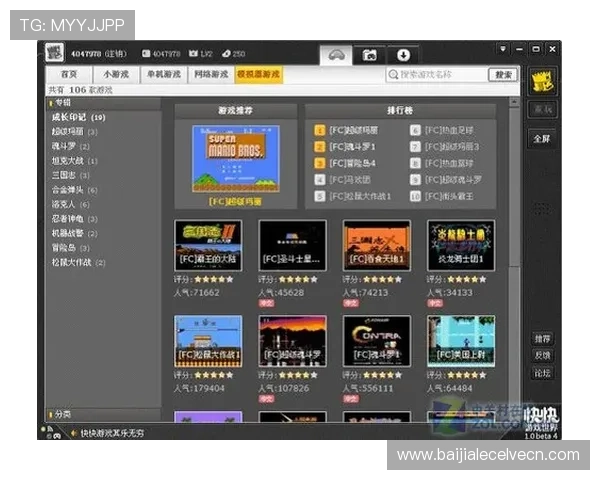Select the highlighted yellow games tab

tap(259, 74)
